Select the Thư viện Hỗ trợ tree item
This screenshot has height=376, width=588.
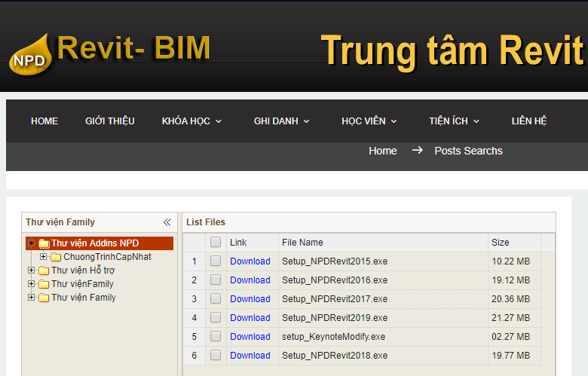coord(83,271)
